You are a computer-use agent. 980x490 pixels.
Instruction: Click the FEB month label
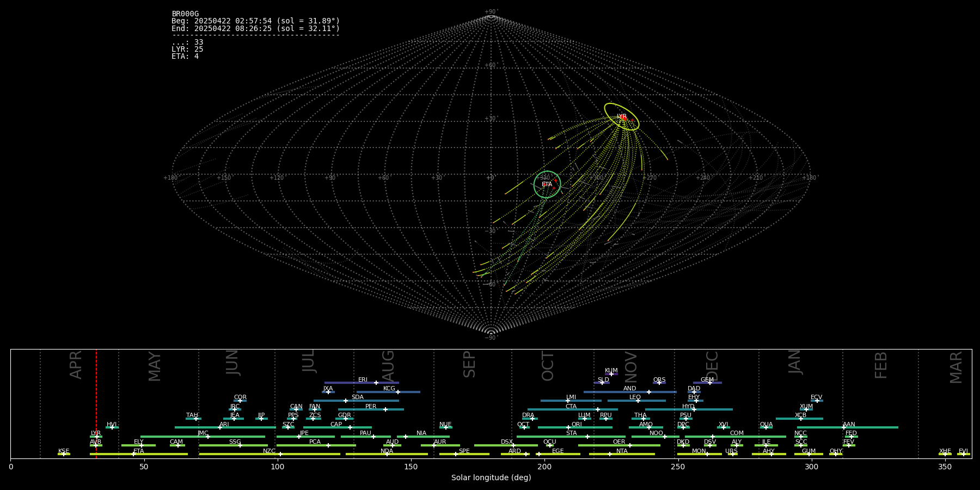[x=880, y=365]
